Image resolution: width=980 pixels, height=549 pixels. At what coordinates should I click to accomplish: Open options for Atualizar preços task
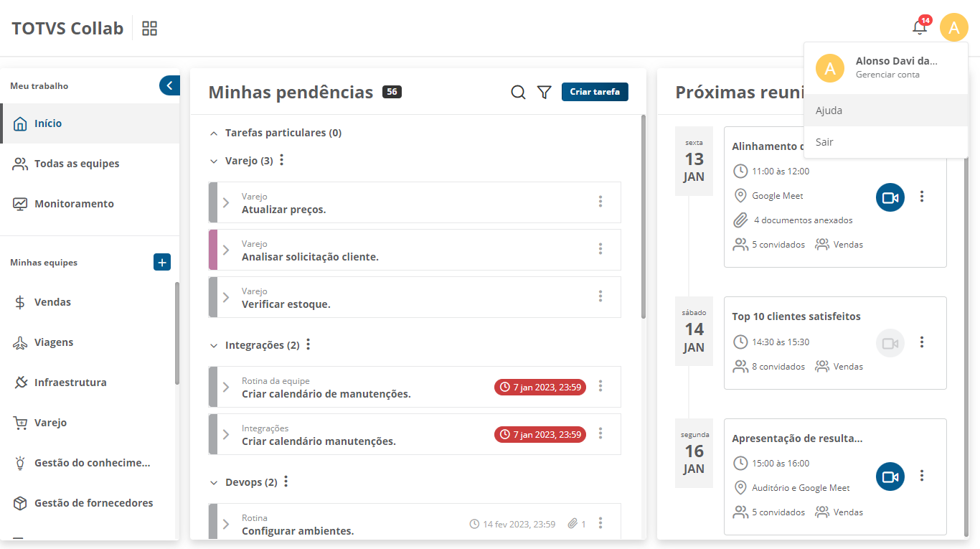click(600, 202)
